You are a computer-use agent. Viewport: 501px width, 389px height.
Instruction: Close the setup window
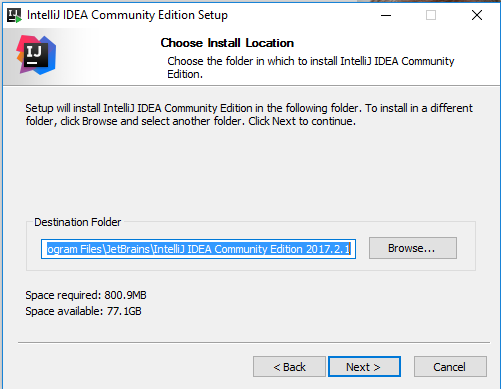click(477, 15)
